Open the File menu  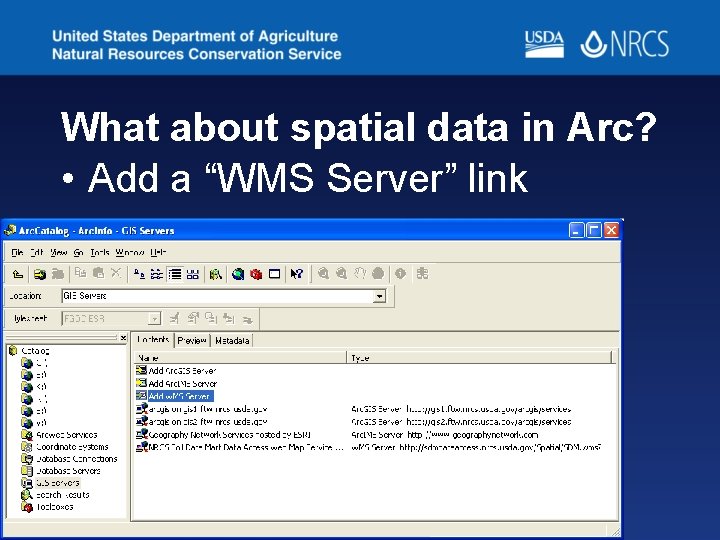pos(17,252)
